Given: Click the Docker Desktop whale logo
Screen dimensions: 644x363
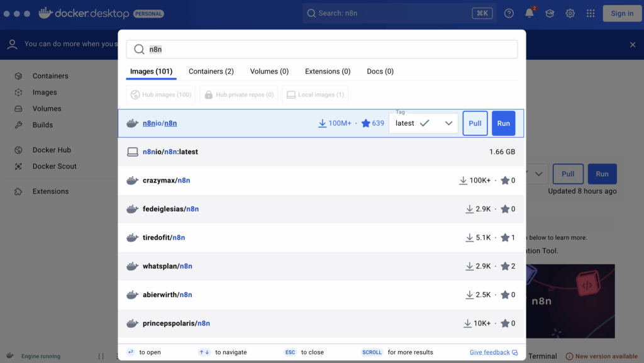Looking at the screenshot, I should click(x=45, y=13).
